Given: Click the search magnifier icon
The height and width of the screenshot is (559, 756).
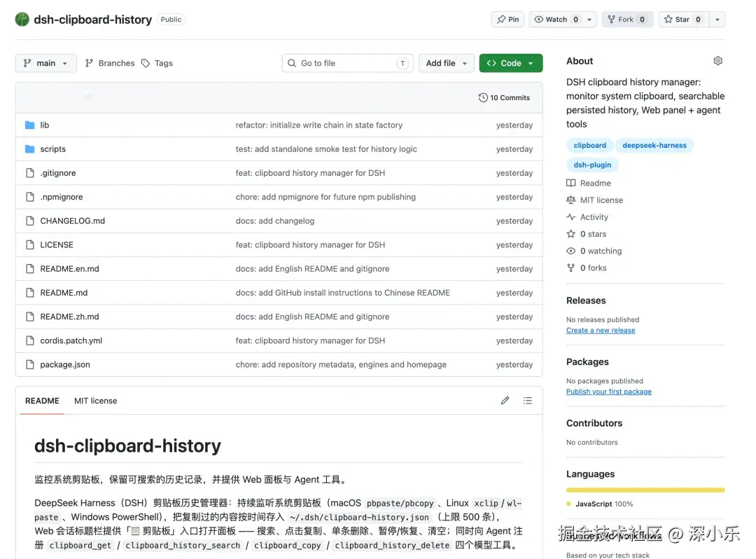Looking at the screenshot, I should 292,63.
